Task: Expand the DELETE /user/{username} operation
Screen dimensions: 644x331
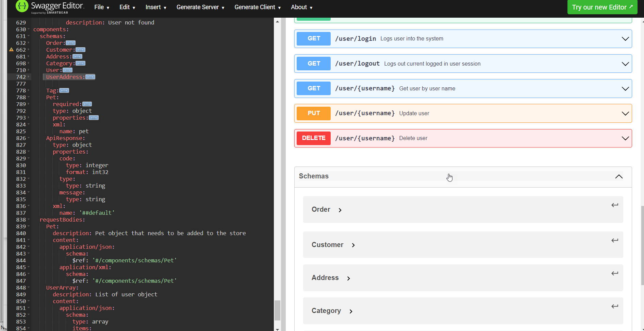Action: click(625, 138)
